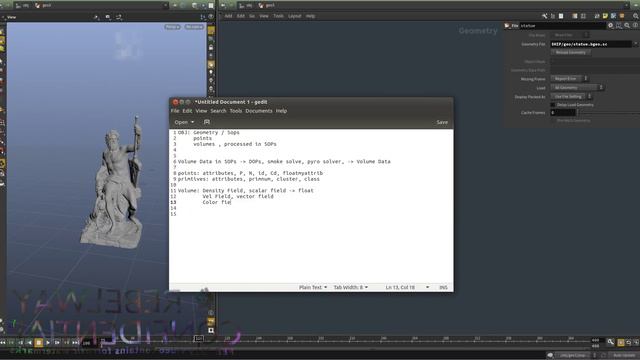Click the network pane search magnifier icon
Image resolution: width=640 pixels, height=360 pixels.
point(636,16)
